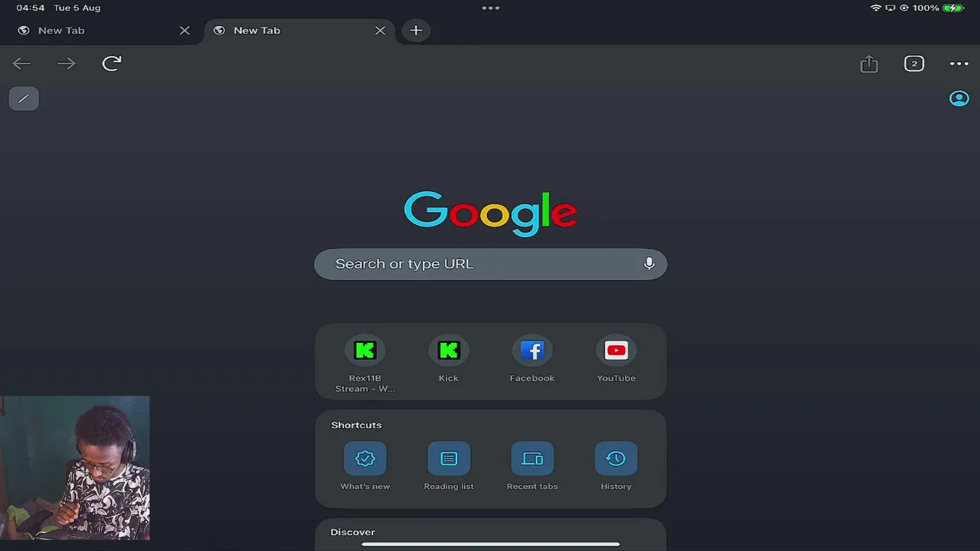Open the Recent tabs shortcut
Image resolution: width=980 pixels, height=551 pixels.
(532, 465)
